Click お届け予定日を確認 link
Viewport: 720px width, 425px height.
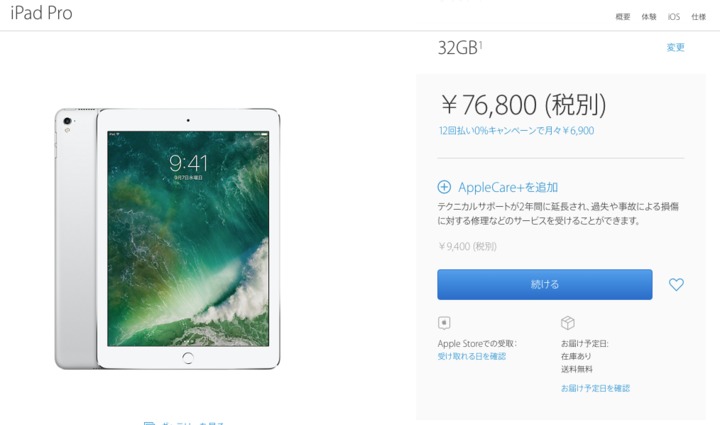coord(595,388)
